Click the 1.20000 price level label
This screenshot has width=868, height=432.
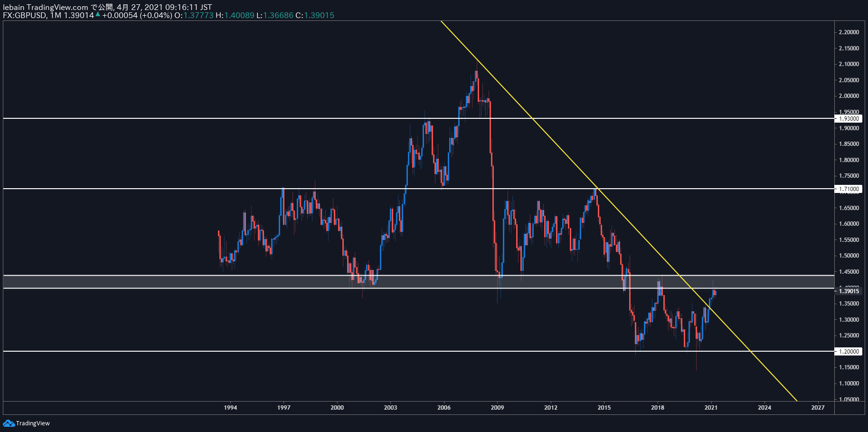coord(848,352)
